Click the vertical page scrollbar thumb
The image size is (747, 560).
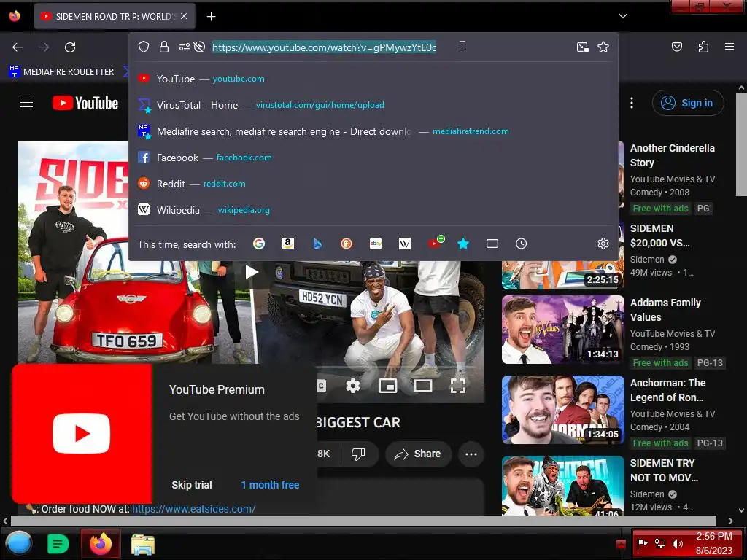click(x=741, y=144)
